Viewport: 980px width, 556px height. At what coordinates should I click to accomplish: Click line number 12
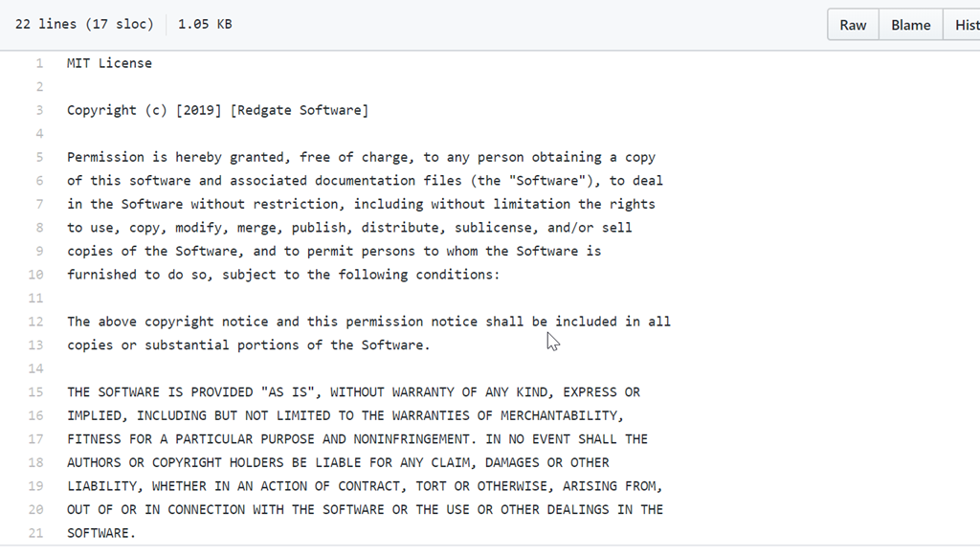pos(36,322)
